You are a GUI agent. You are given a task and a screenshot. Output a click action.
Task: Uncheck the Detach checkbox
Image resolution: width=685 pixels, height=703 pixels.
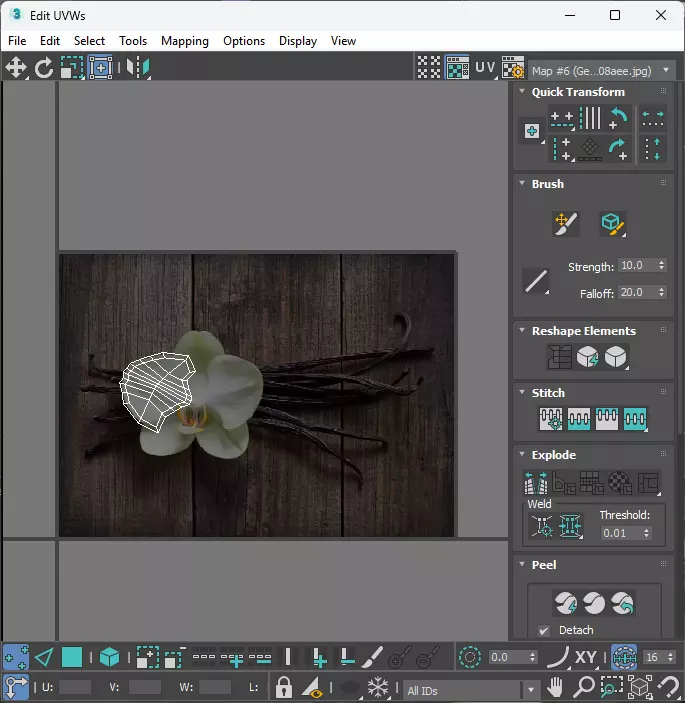[543, 630]
